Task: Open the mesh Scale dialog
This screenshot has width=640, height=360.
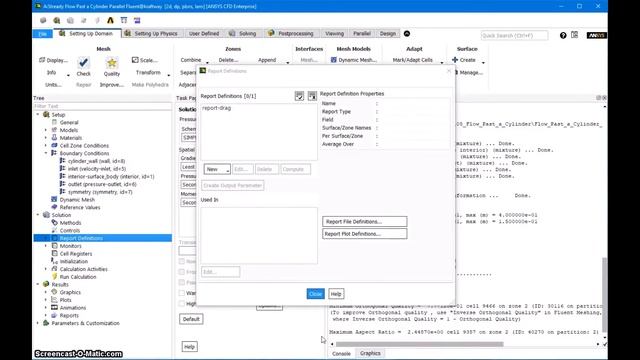Action: [x=144, y=60]
